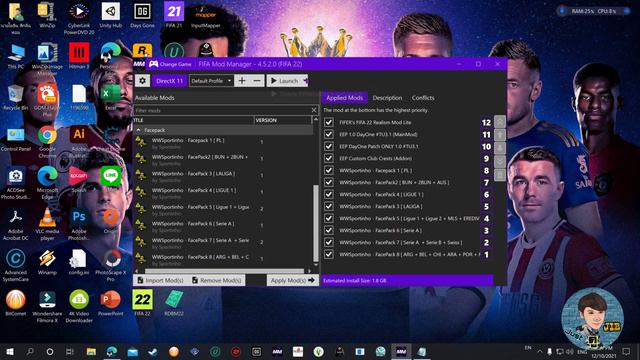Uncheck FIFER's FIFA 22 Realism Mod Lite
Image resolution: width=640 pixels, height=360 pixels.
pos(329,122)
